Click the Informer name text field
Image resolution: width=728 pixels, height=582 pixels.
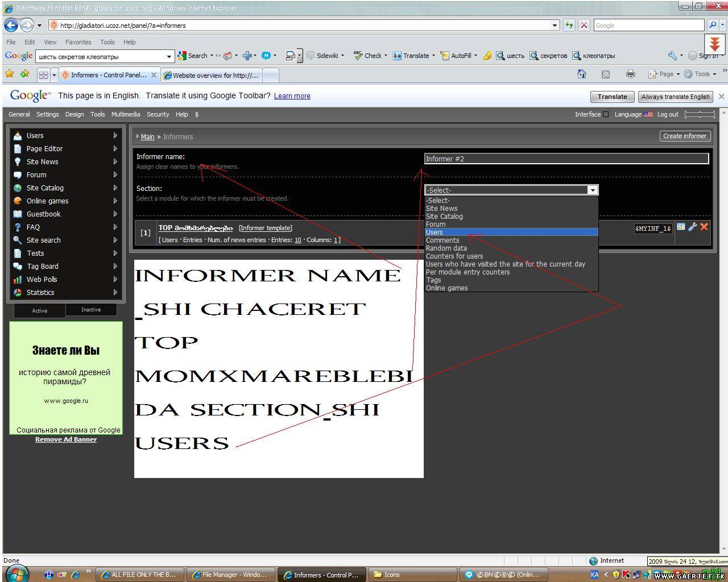(566, 159)
